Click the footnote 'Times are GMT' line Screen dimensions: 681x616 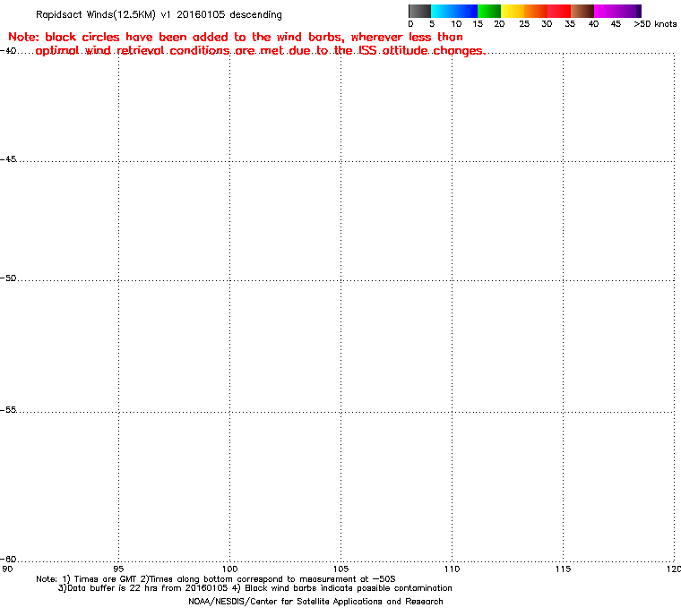coord(216,579)
